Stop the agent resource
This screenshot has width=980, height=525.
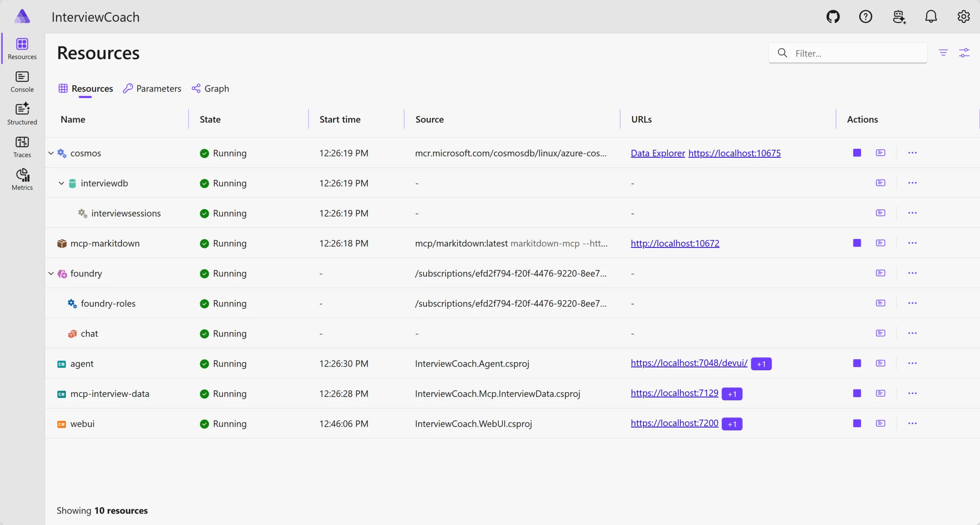tap(857, 363)
